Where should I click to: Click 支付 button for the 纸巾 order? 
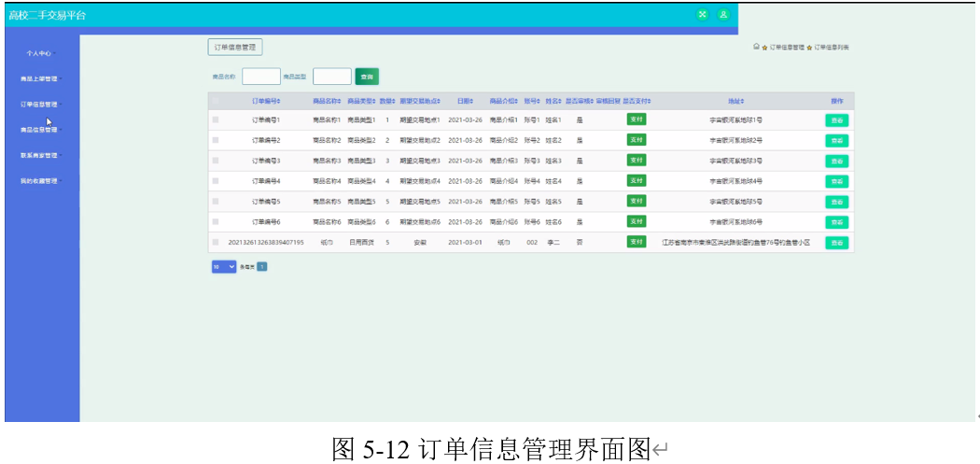pos(637,242)
